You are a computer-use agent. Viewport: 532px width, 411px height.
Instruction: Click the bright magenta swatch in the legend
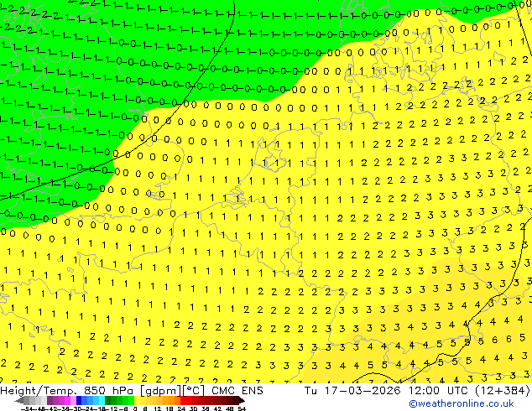click(x=67, y=401)
